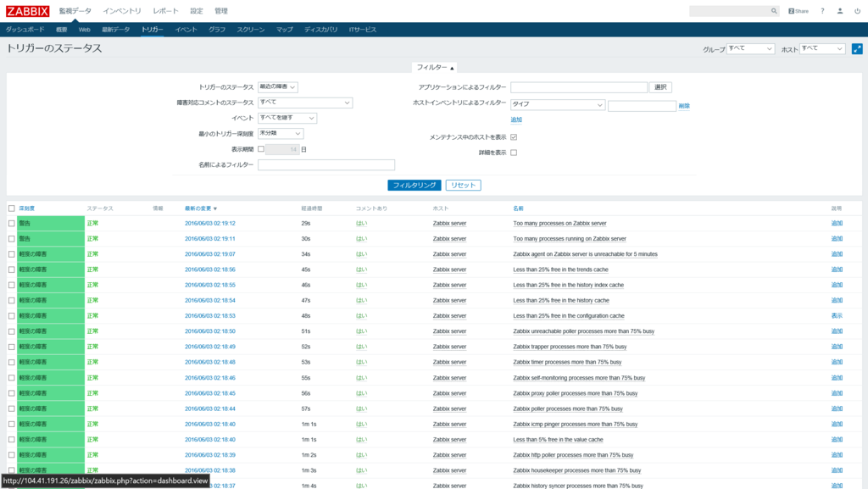Sort by 深刻度 column header
Viewport: 868px width, 489px height.
click(x=26, y=208)
